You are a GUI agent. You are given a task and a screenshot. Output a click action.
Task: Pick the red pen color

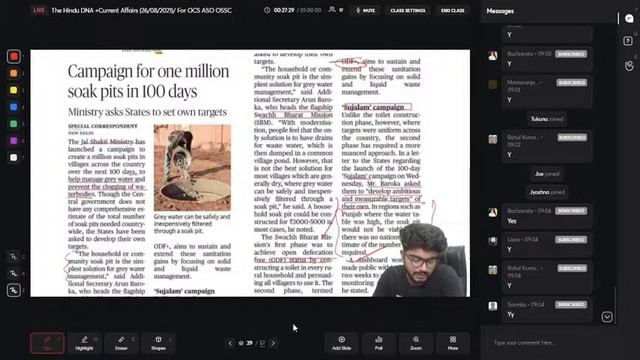13,56
